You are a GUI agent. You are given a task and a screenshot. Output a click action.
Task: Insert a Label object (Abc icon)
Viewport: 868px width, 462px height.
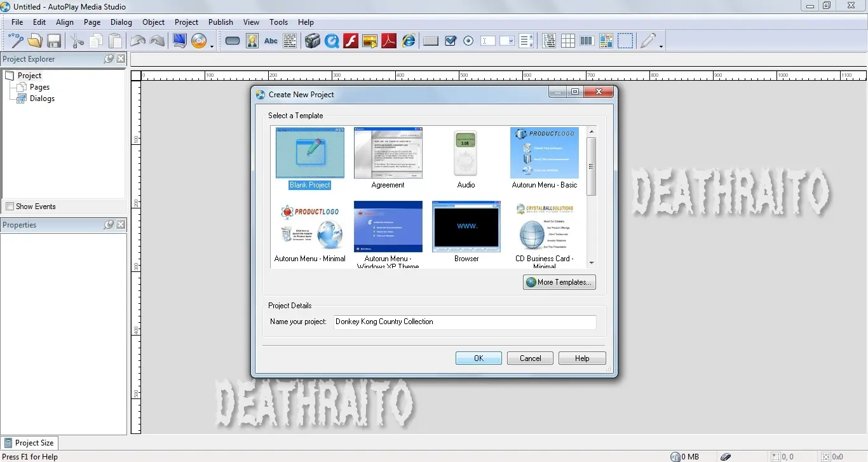pos(271,41)
